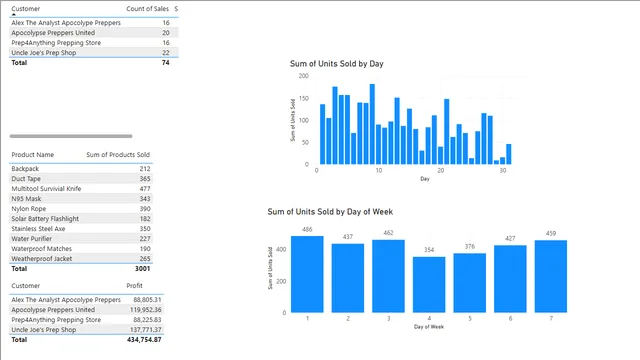Click the Sum of Products Sold header
The image size is (640, 360).
pos(118,155)
